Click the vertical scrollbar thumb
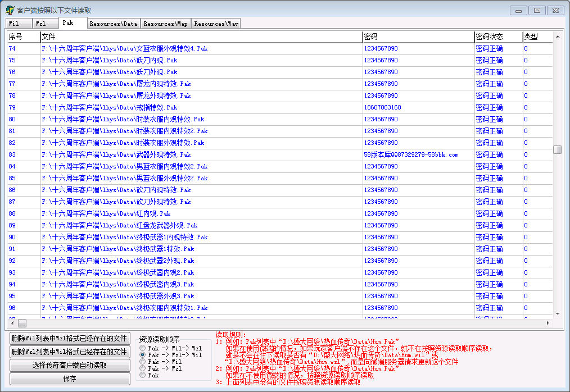This screenshot has height=392, width=570. (x=557, y=150)
